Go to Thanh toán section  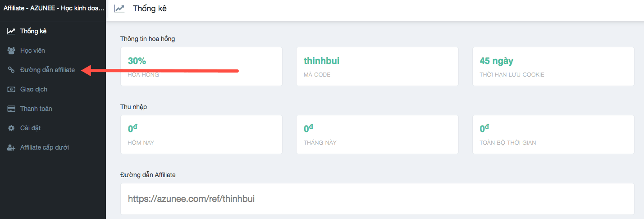pyautogui.click(x=36, y=109)
